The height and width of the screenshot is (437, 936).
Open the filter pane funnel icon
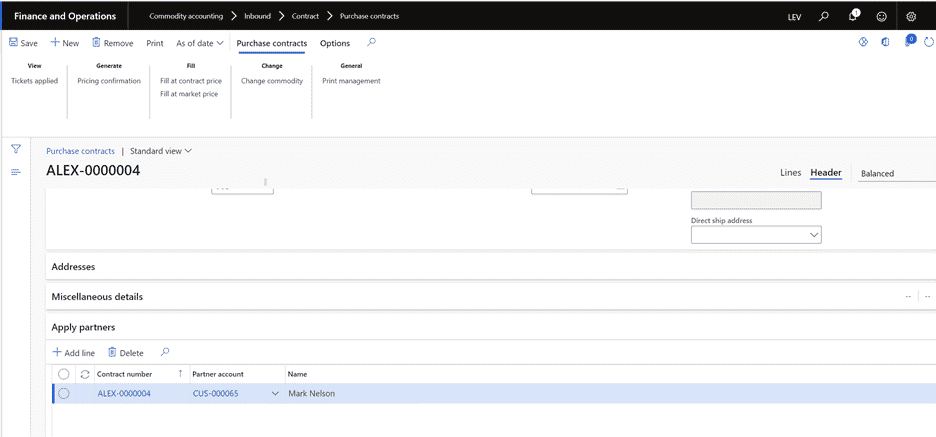[x=16, y=149]
